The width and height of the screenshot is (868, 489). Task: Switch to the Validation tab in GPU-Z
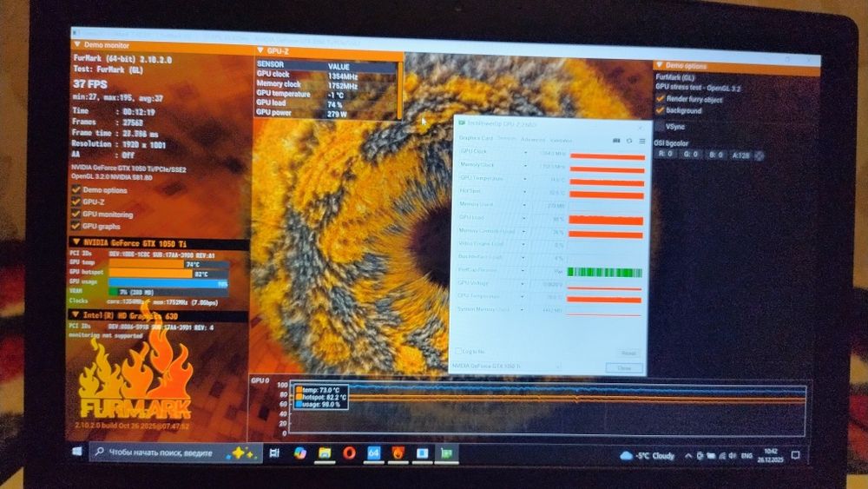tap(561, 140)
